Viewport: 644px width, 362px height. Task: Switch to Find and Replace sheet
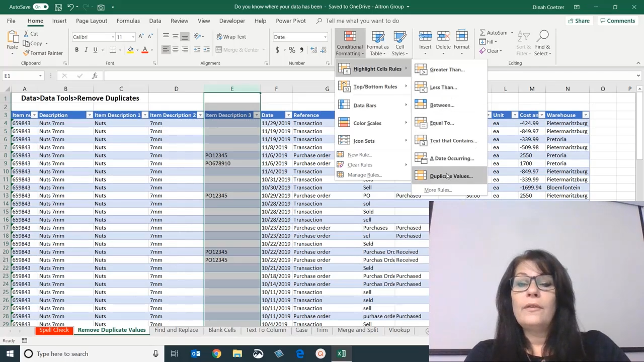(x=176, y=330)
